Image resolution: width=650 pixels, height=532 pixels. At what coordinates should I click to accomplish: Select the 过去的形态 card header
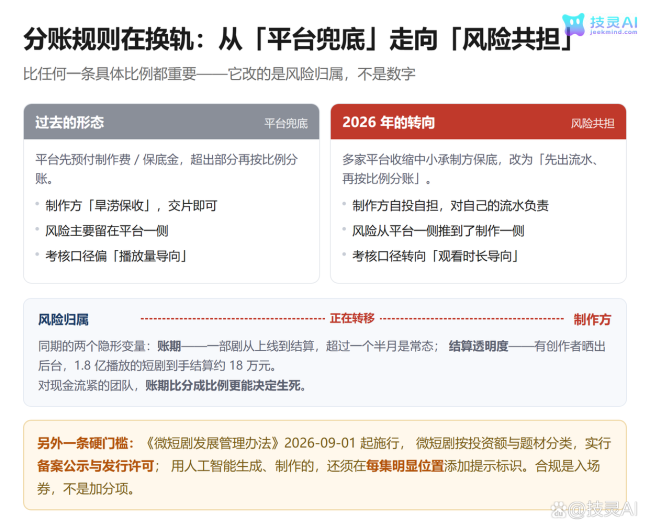click(x=171, y=122)
